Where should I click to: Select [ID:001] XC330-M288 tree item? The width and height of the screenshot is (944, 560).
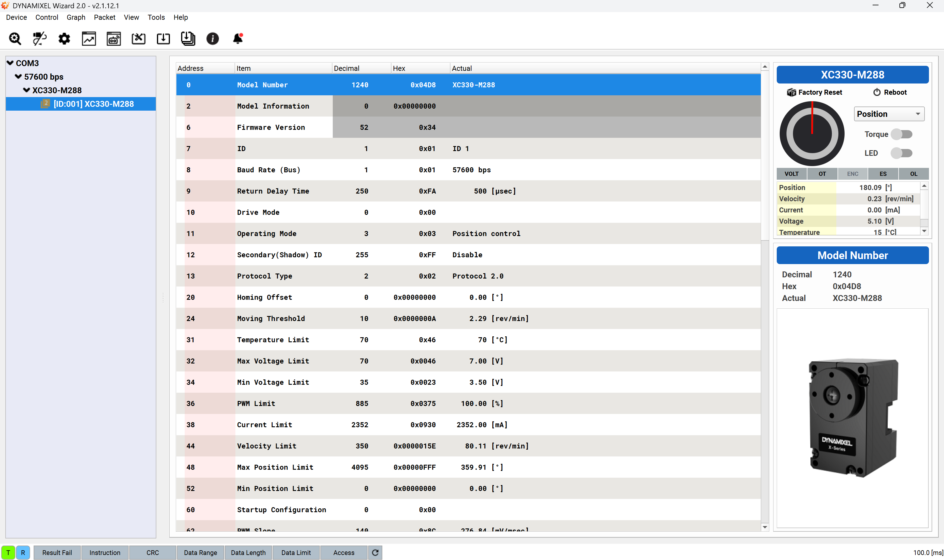pos(81,104)
